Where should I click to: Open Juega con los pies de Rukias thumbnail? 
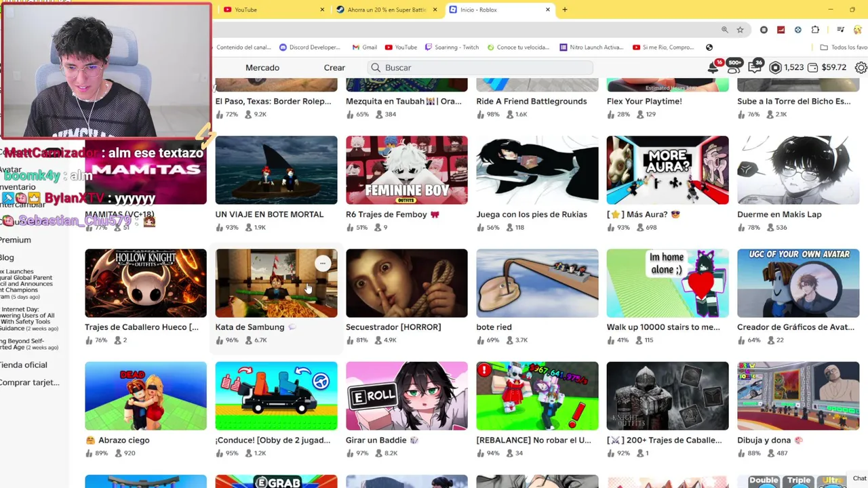pyautogui.click(x=537, y=170)
